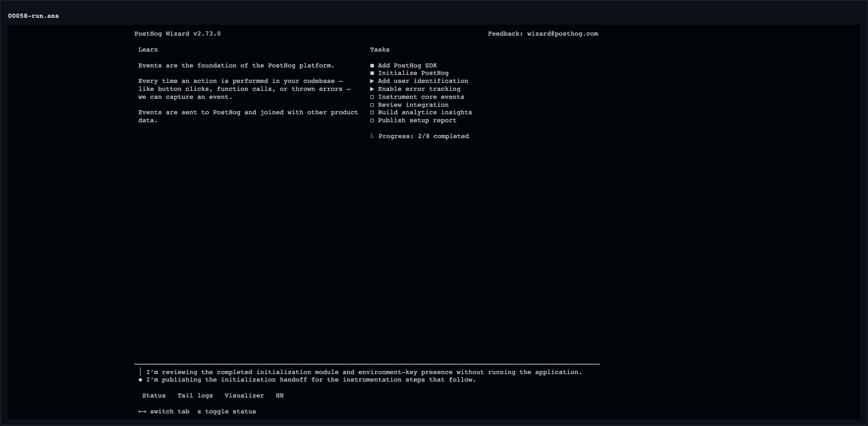Click the 00058-run.ans file title
Screen dimensions: 868x426
pos(33,16)
